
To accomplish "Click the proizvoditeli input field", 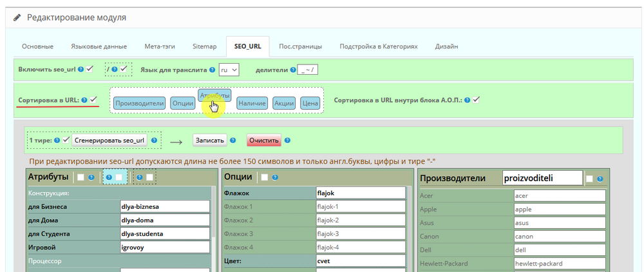I will click(x=542, y=178).
